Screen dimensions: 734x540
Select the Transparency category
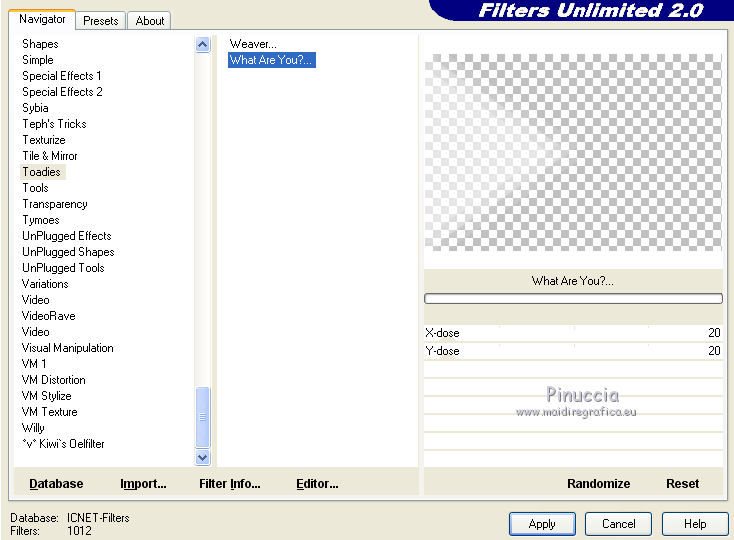(x=55, y=204)
